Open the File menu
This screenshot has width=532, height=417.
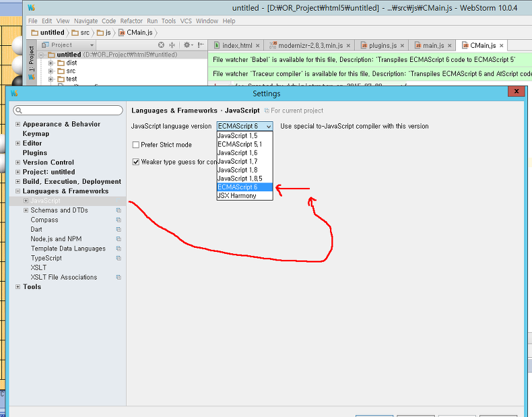tap(32, 21)
